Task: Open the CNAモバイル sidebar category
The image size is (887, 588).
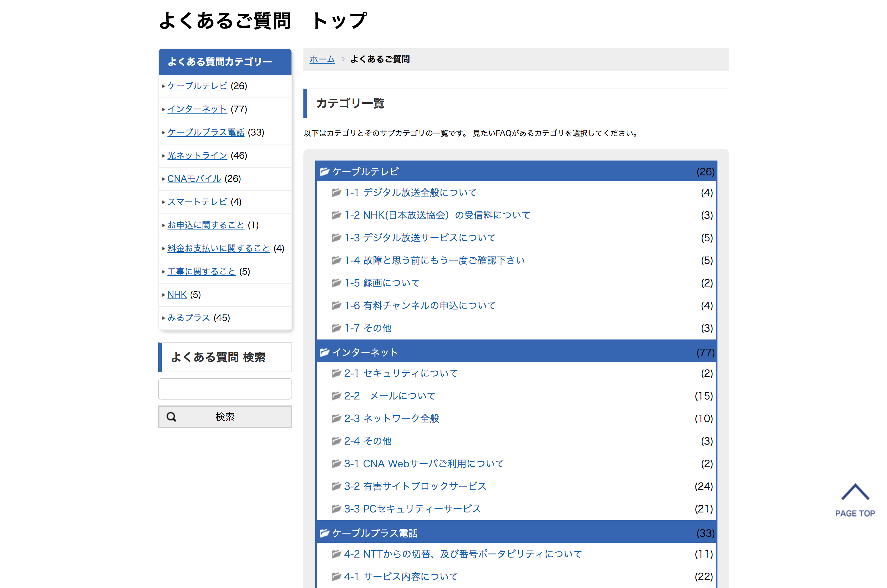Action: tap(194, 179)
